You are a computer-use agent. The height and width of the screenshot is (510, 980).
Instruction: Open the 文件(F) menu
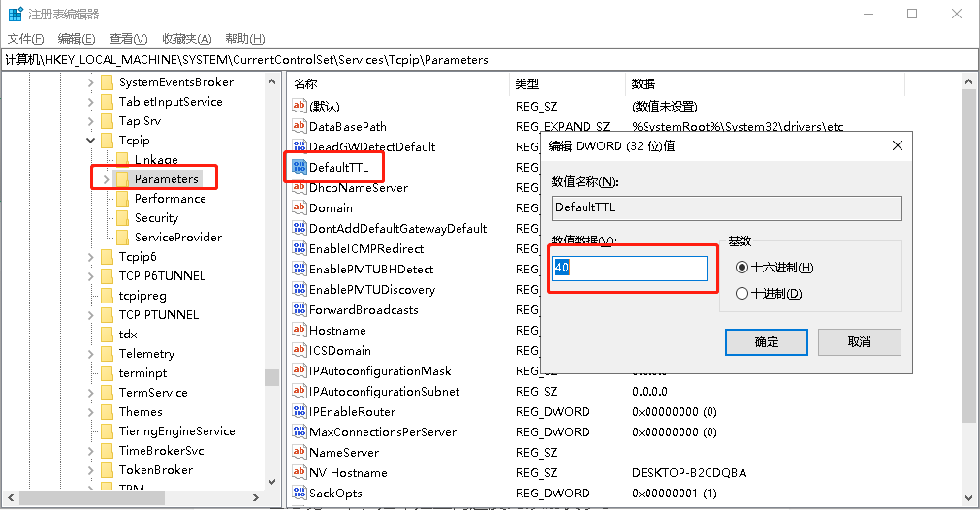pyautogui.click(x=26, y=39)
